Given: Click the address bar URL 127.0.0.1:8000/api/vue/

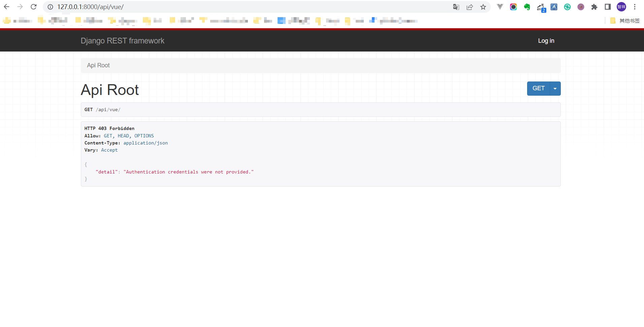Looking at the screenshot, I should (x=91, y=7).
